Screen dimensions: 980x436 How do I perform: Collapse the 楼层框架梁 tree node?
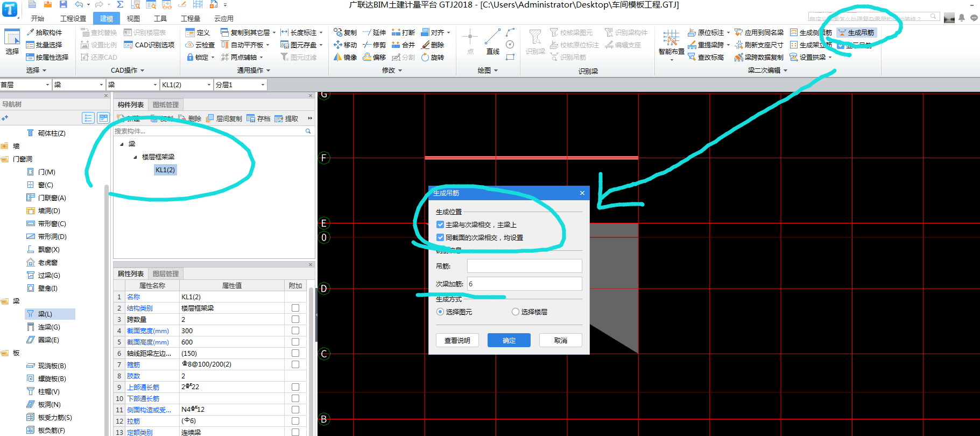pos(135,157)
